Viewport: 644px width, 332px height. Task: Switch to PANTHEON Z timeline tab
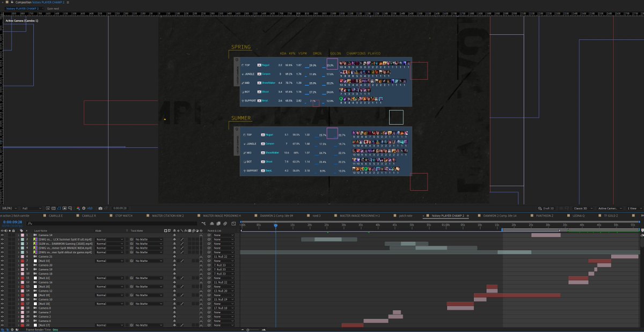pos(545,215)
